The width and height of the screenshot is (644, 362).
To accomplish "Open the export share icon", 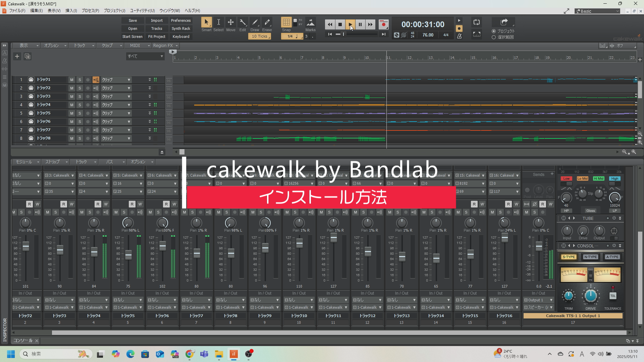I will coord(504,22).
